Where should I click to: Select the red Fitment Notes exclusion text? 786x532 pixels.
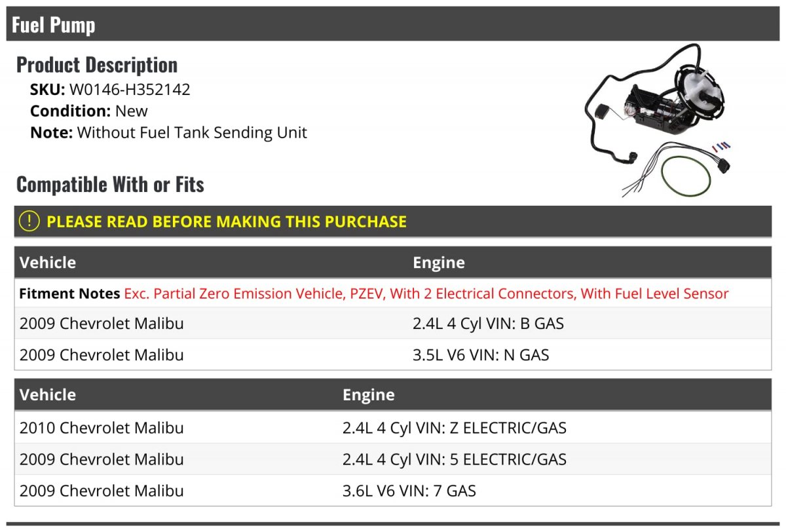426,294
